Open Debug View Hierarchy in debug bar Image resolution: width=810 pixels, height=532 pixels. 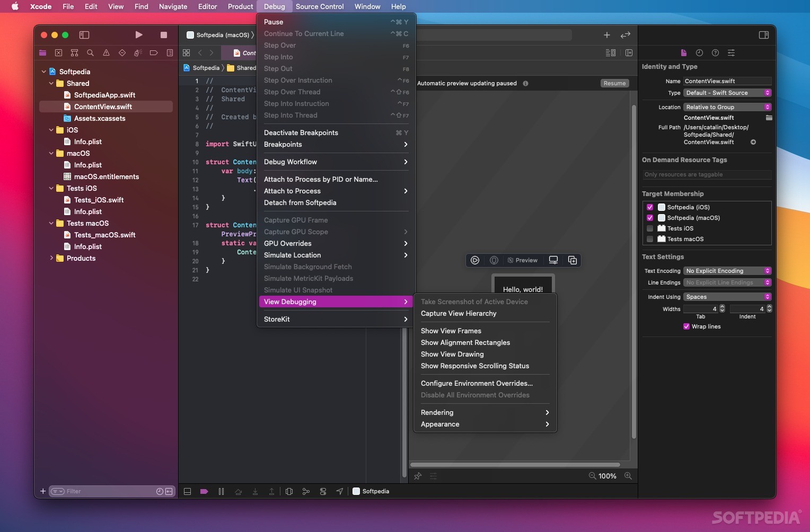pyautogui.click(x=289, y=491)
